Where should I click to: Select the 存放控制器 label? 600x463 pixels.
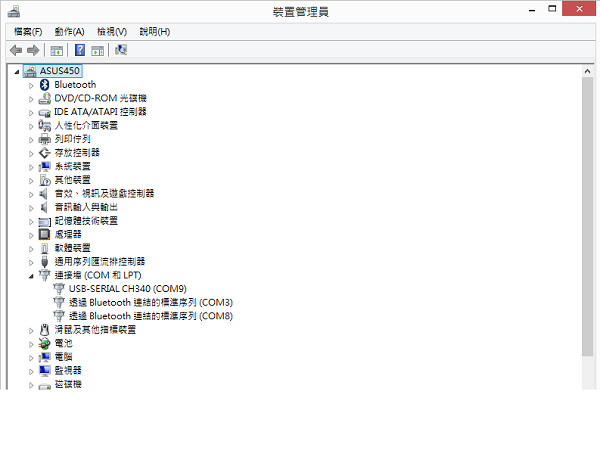pyautogui.click(x=77, y=153)
